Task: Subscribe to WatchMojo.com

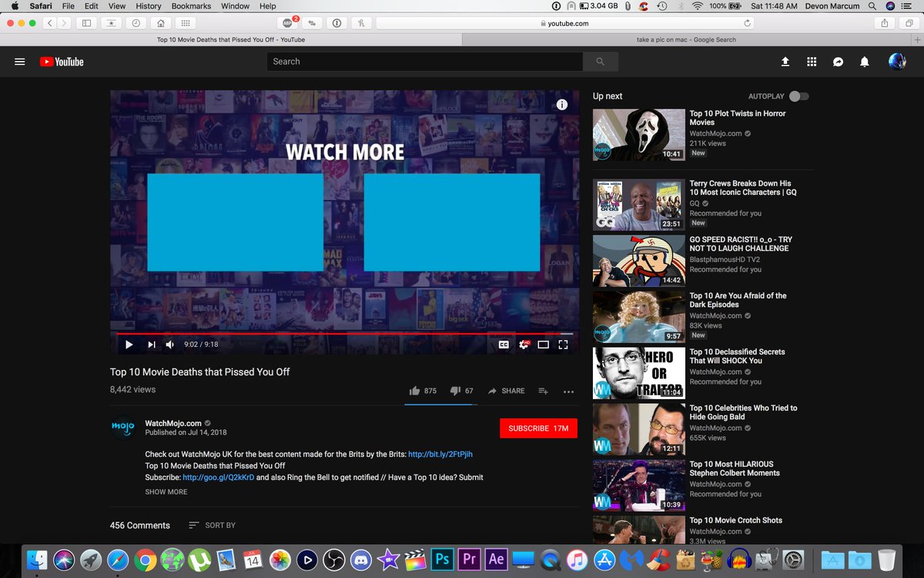Action: pyautogui.click(x=538, y=428)
